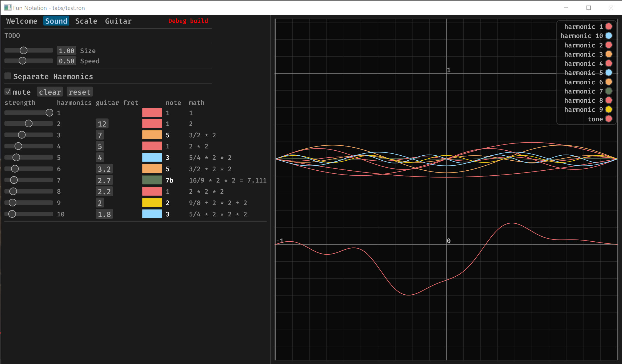Click harmonic 1 strength slider handle
This screenshot has width=622, height=364.
(49, 113)
